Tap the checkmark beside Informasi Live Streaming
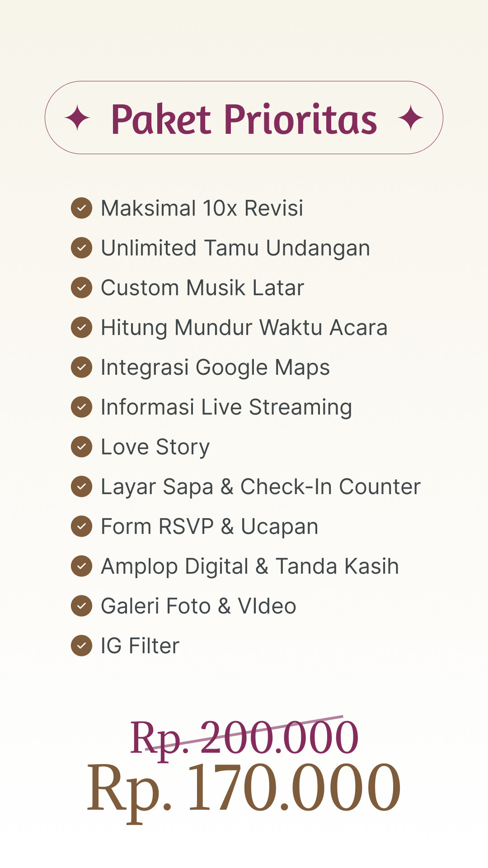Image resolution: width=488 pixels, height=868 pixels. click(82, 407)
